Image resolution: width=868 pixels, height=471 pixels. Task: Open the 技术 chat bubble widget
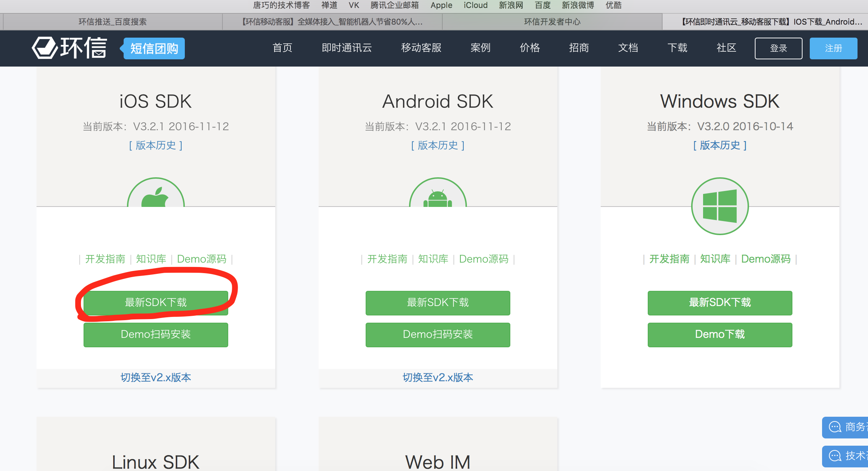click(846, 456)
